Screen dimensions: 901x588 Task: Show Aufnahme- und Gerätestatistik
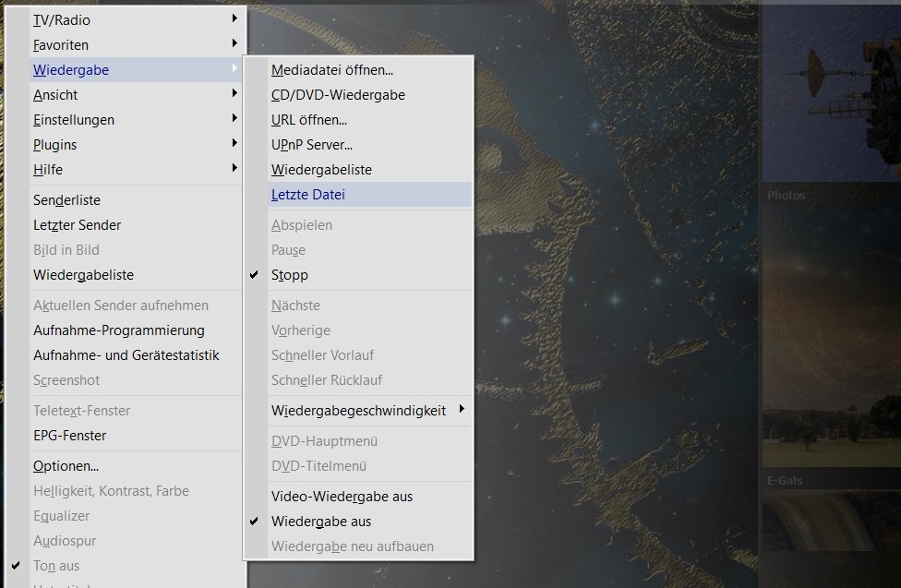pos(126,354)
